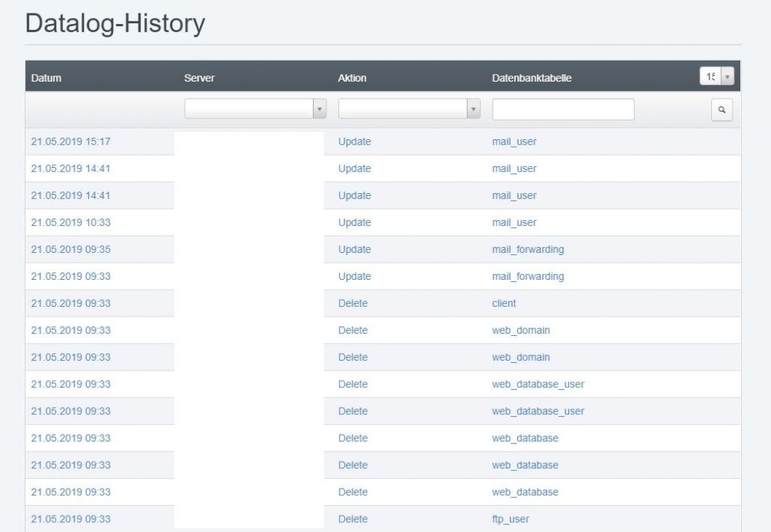Viewport: 771px width, 532px height.
Task: Select the client table link
Action: (x=503, y=303)
